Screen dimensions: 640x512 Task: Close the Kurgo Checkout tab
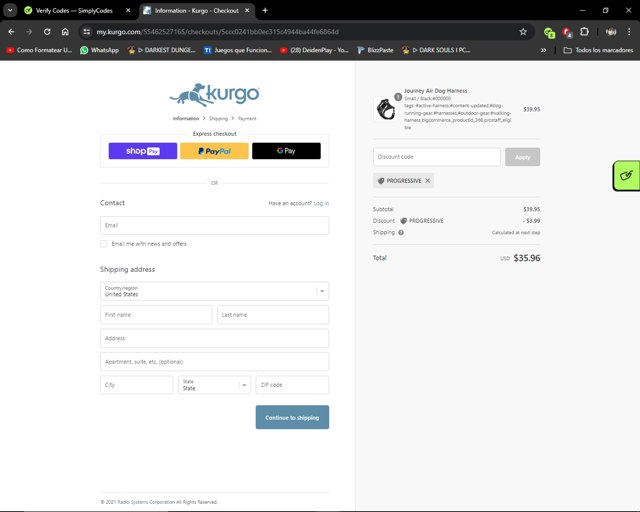coord(247,10)
